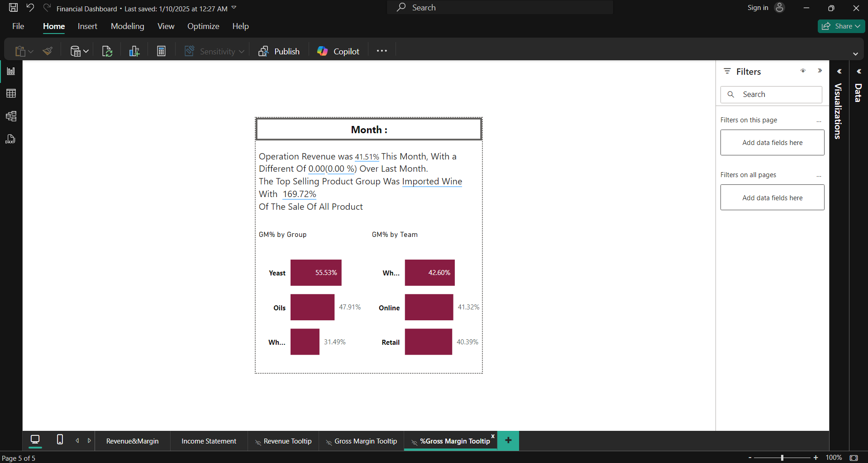
Task: Open the Optimize ribbon tab
Action: (x=203, y=26)
